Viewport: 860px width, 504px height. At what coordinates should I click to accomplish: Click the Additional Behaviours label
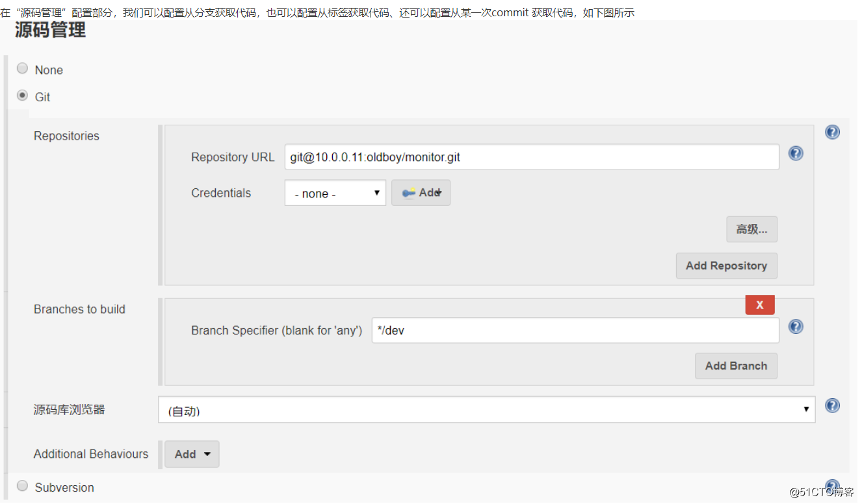point(91,454)
